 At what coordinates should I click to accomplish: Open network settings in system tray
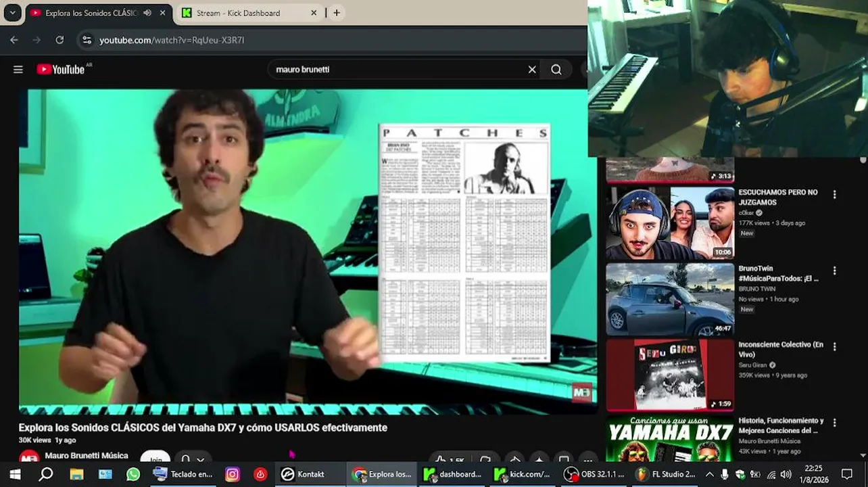(x=770, y=474)
